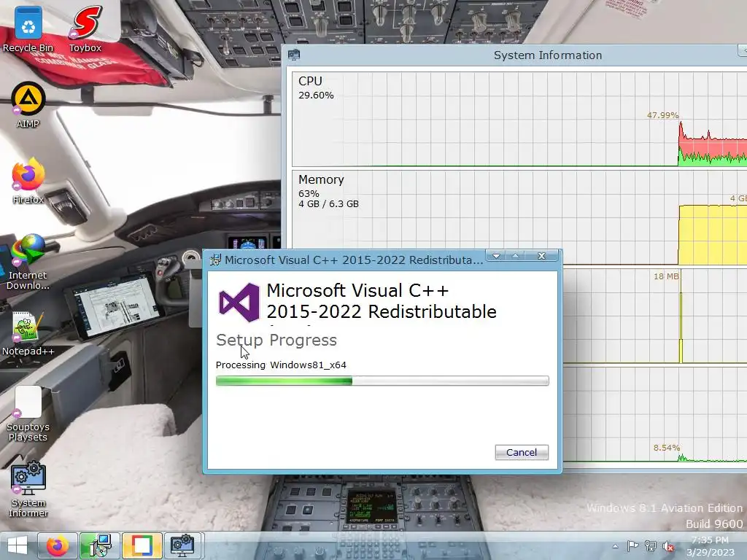Activate System Informer taskbar button
The height and width of the screenshot is (560, 747).
pyautogui.click(x=183, y=545)
